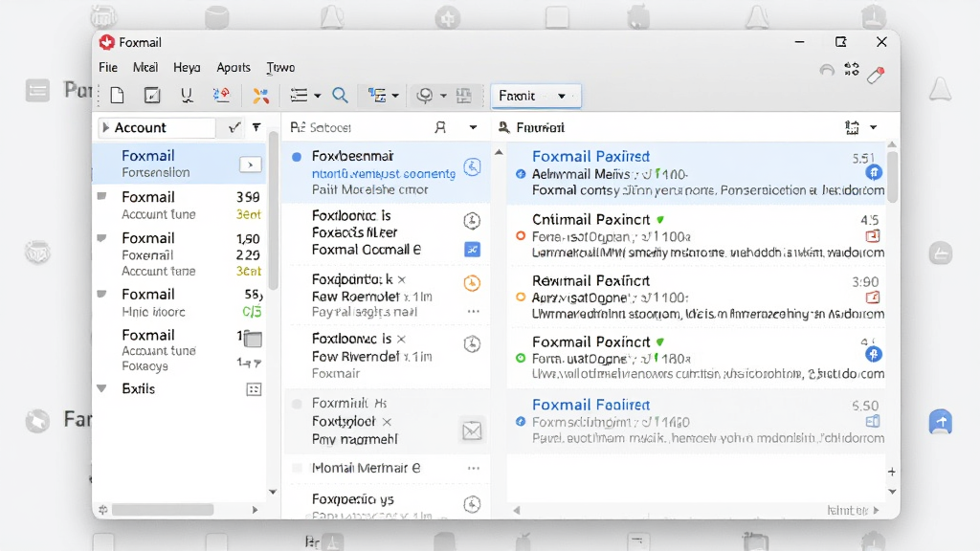Click the funnel filter icon beside Account
Image resolution: width=980 pixels, height=551 pixels.
click(256, 127)
